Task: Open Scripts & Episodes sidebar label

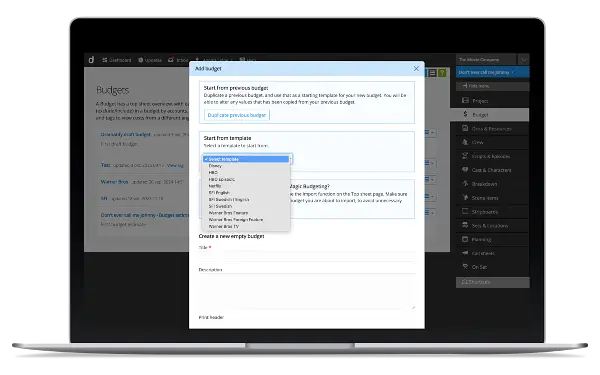Action: pos(491,157)
